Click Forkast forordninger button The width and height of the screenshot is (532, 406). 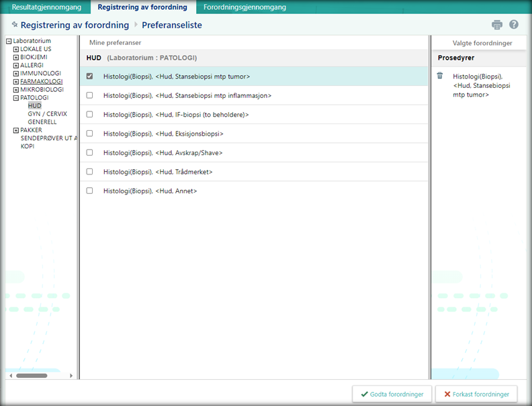476,394
